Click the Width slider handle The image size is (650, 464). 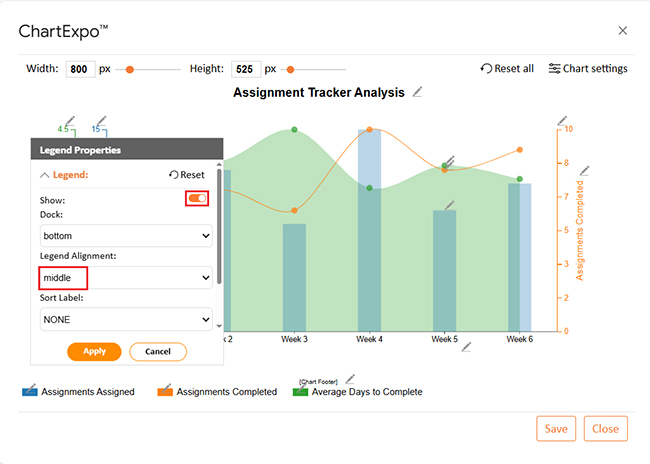130,69
